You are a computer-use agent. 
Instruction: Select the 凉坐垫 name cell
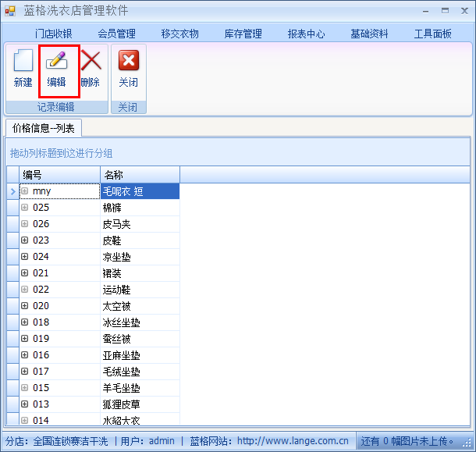click(140, 257)
